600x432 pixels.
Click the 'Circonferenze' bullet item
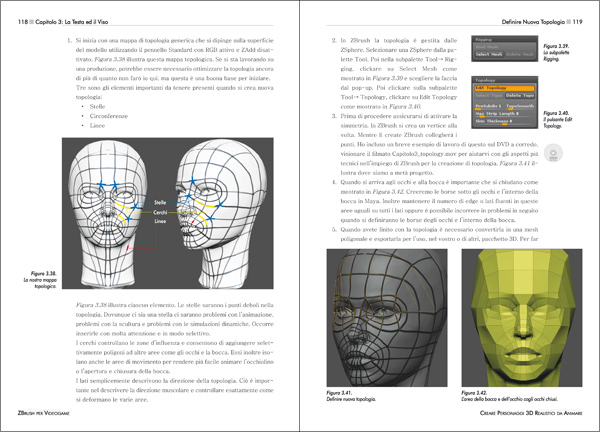[109, 116]
